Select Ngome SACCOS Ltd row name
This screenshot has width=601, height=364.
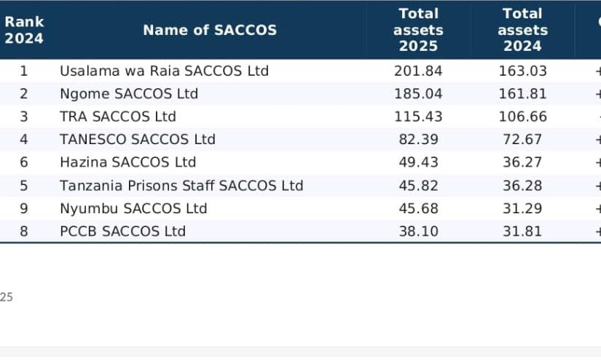pos(129,94)
